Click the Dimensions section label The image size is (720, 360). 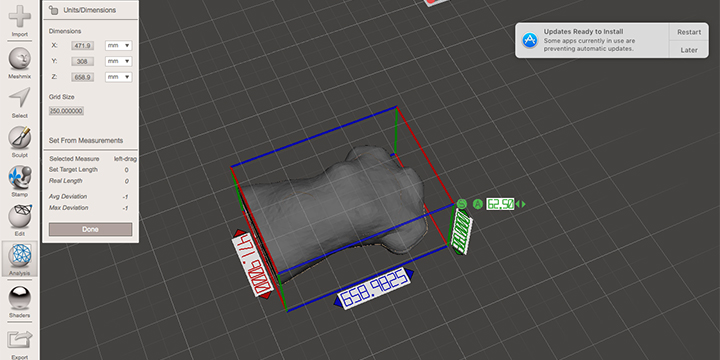coord(65,31)
